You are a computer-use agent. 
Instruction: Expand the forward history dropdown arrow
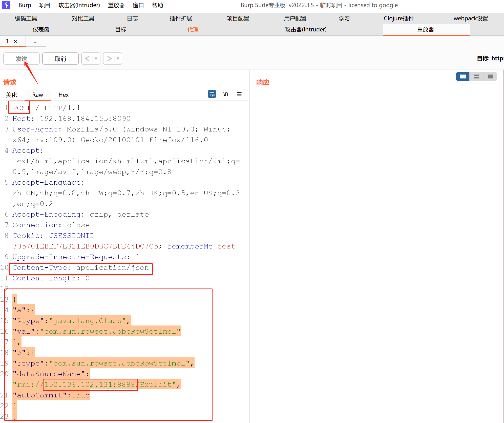(x=118, y=59)
